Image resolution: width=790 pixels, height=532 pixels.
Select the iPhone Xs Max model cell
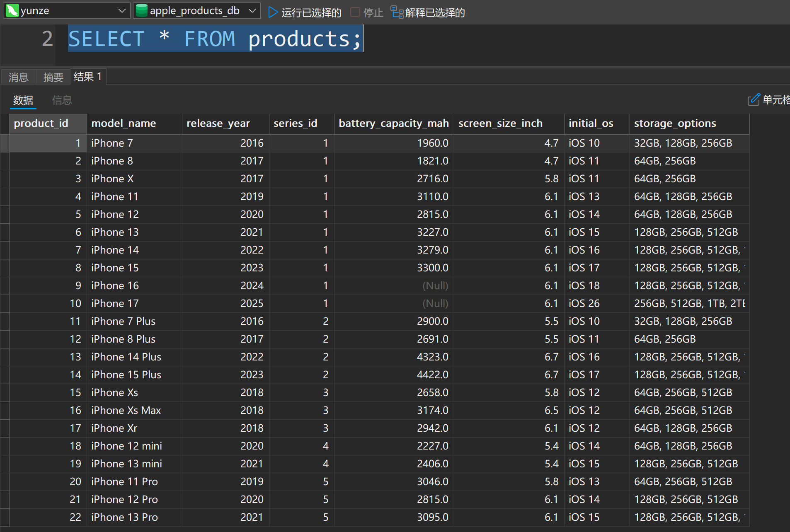(x=126, y=410)
